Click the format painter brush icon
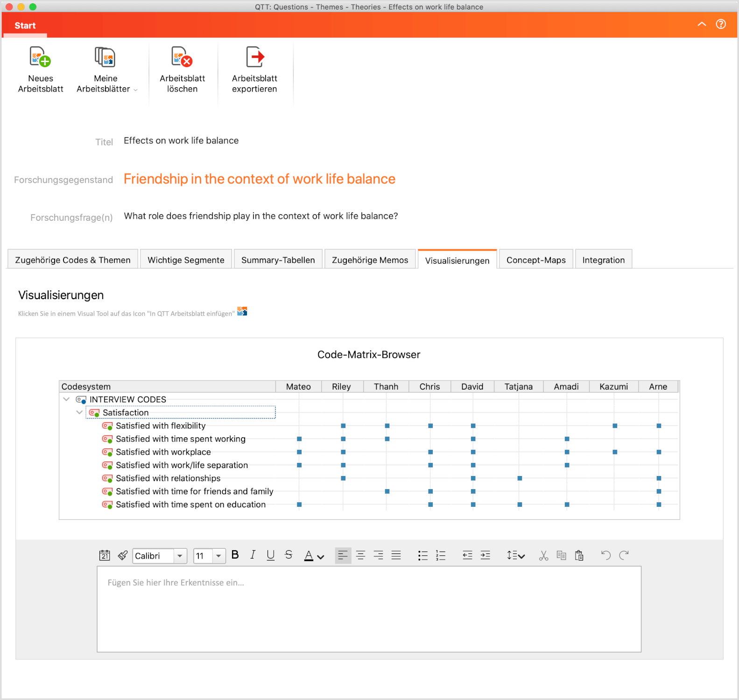This screenshot has width=739, height=700. (123, 555)
